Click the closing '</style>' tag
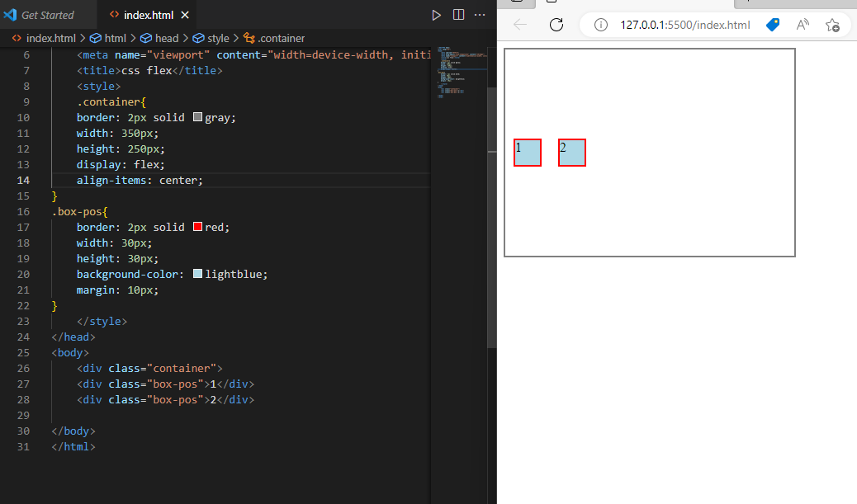This screenshot has width=857, height=504. 102,321
